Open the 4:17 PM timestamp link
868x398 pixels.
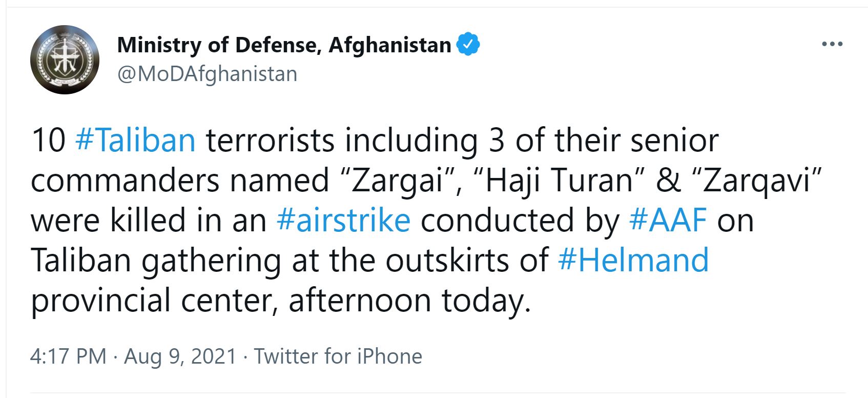coord(68,356)
